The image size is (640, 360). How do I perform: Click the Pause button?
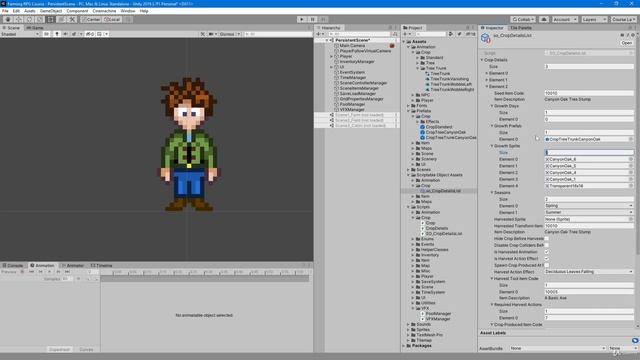[312, 19]
